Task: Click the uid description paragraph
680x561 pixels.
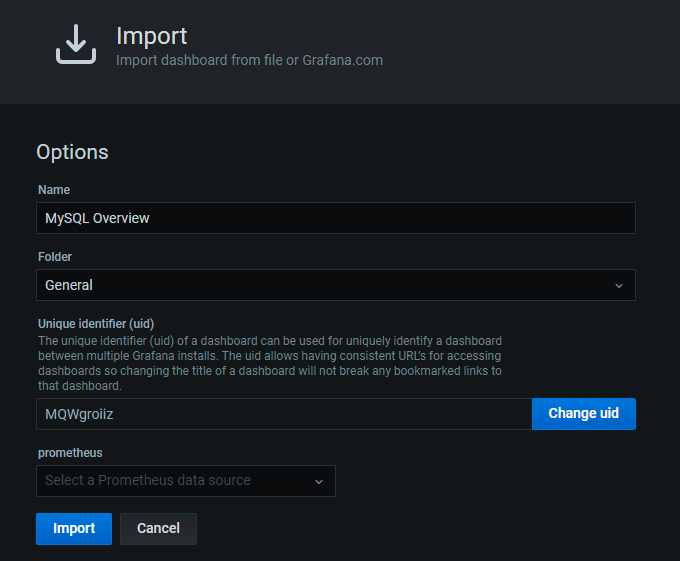Action: (270, 363)
